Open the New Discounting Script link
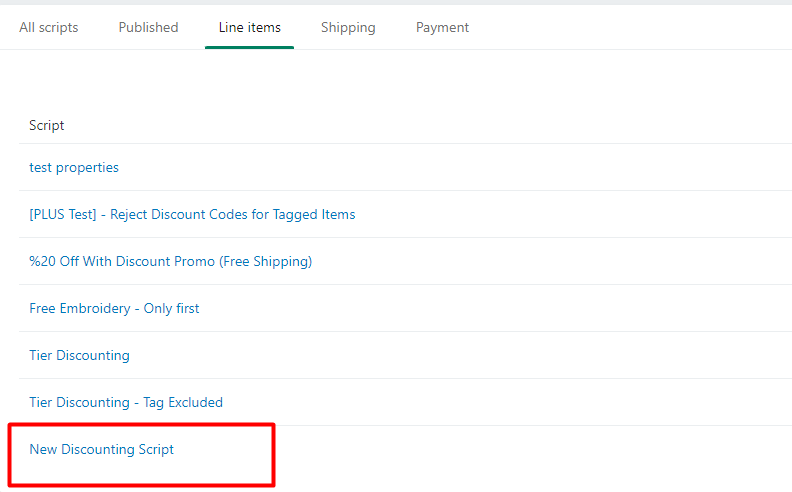 point(101,449)
